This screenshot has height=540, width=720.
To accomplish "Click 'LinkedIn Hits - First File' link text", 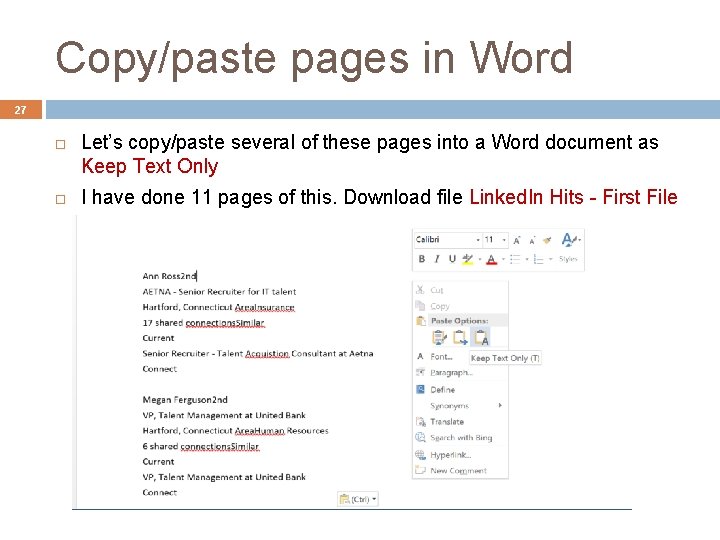I will pos(573,197).
